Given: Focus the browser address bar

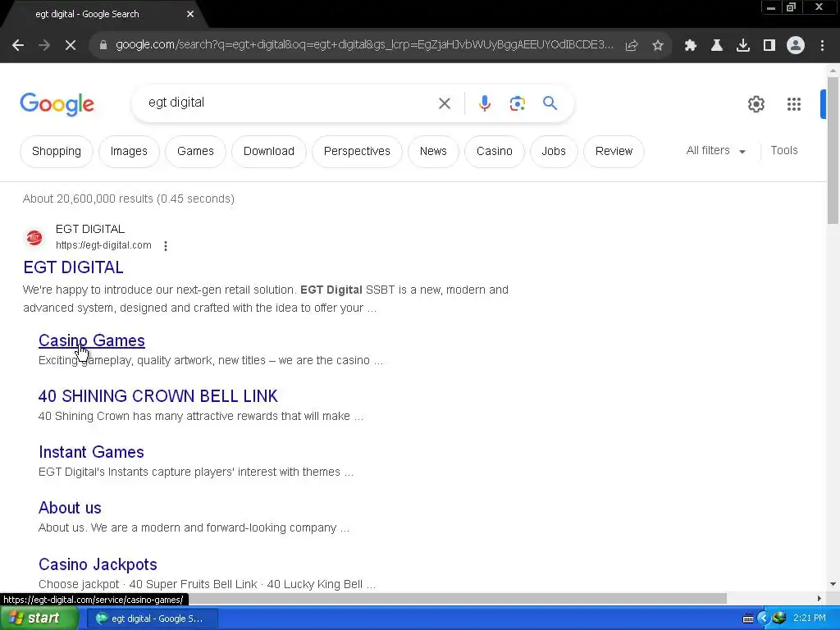Looking at the screenshot, I should (364, 45).
